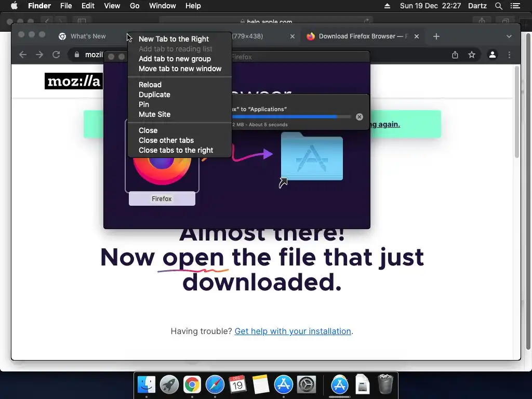Open the Go menu
Image resolution: width=532 pixels, height=399 pixels.
[x=135, y=6]
